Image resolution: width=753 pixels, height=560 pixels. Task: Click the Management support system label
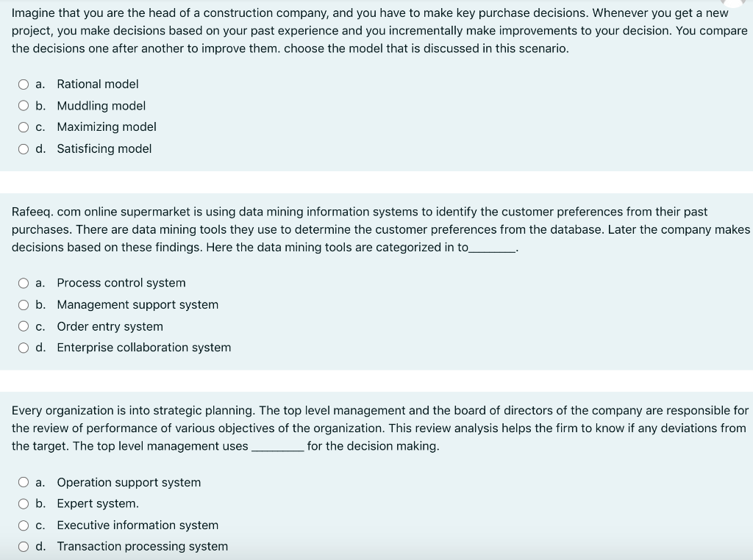pos(138,305)
